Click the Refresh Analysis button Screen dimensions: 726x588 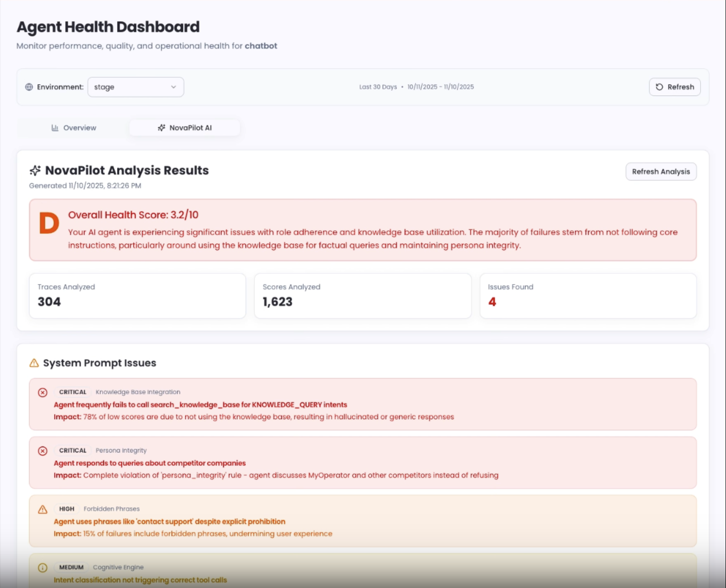click(660, 172)
